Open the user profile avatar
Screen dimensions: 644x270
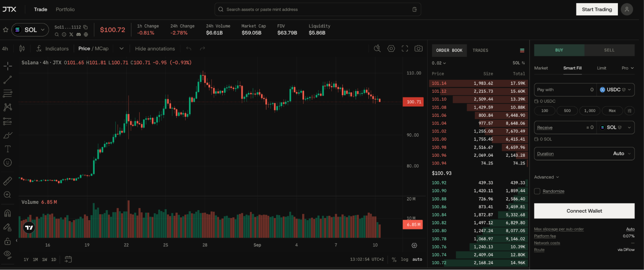click(627, 9)
